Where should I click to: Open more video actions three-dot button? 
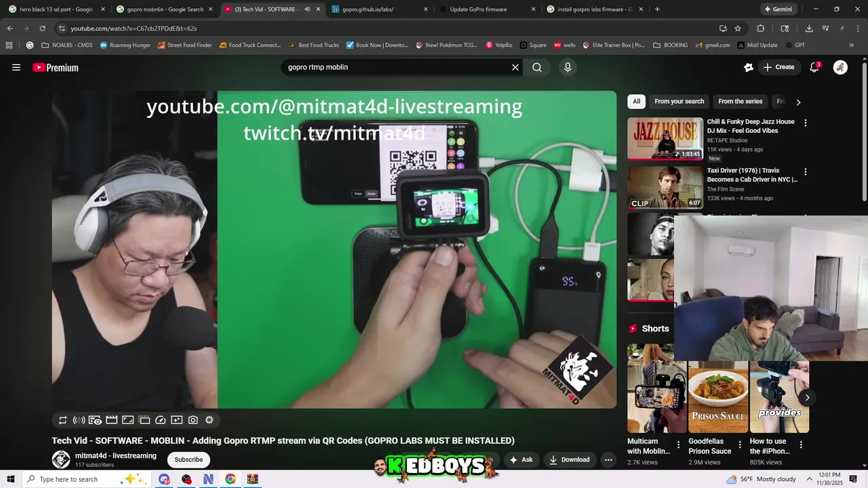pyautogui.click(x=608, y=460)
